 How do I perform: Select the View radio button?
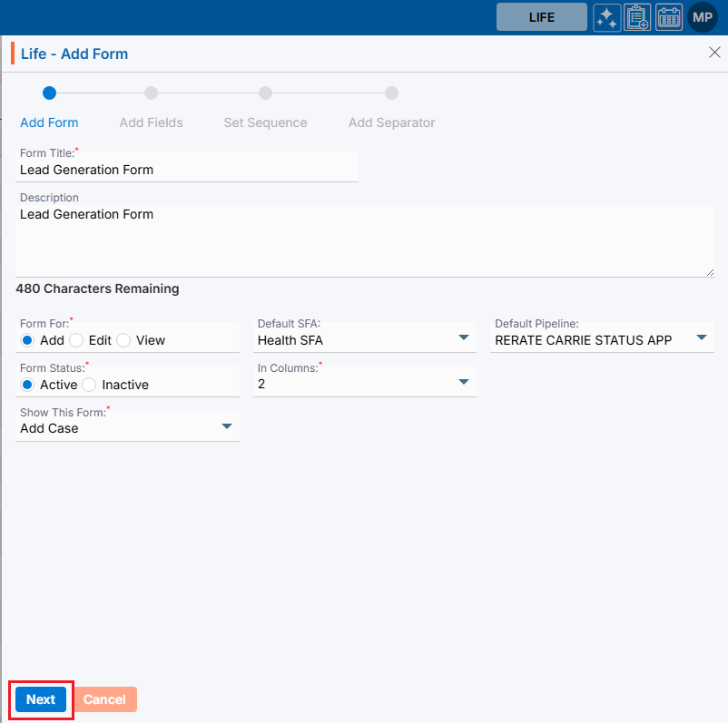[x=123, y=340]
